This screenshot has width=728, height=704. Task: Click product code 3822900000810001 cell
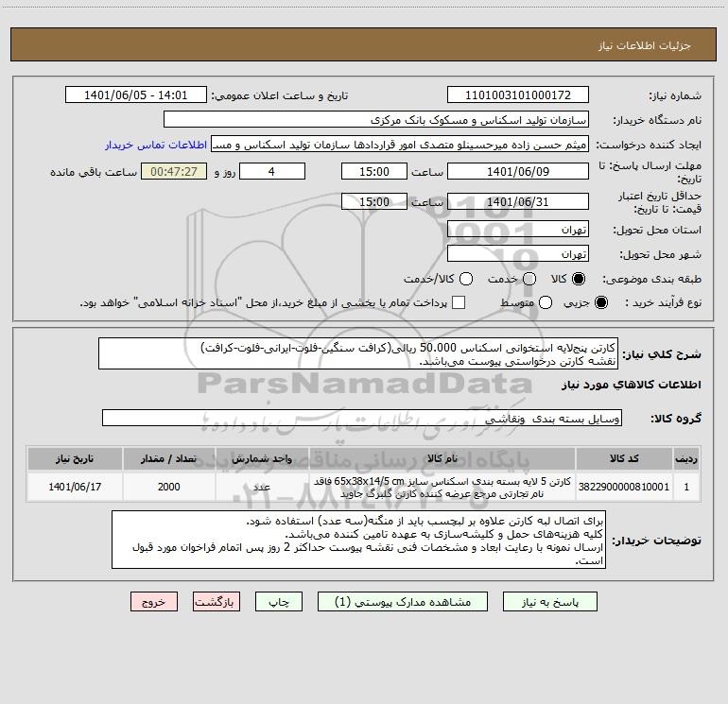coord(624,487)
